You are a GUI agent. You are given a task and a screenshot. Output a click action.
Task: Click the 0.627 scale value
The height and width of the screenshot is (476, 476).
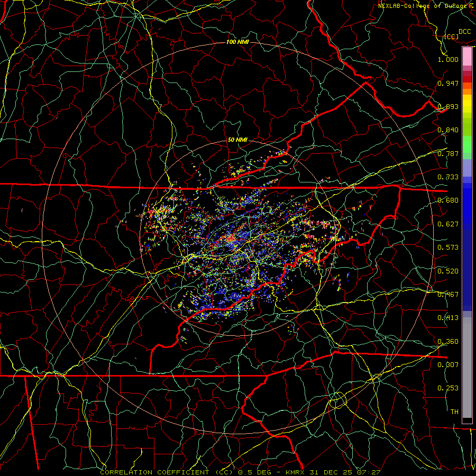[448, 224]
